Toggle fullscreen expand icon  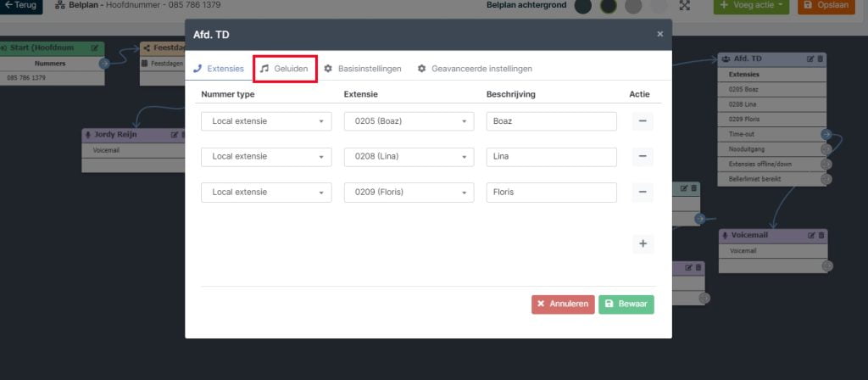685,6
